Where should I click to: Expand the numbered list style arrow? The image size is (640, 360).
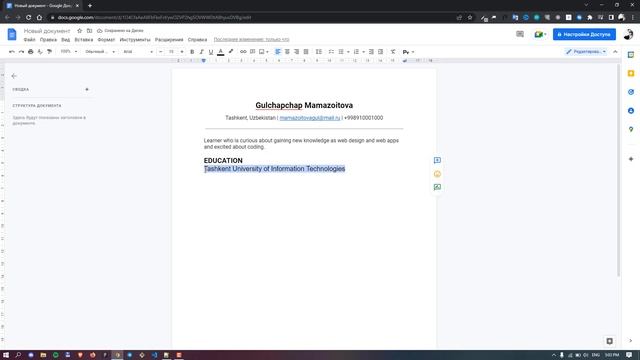[363, 52]
